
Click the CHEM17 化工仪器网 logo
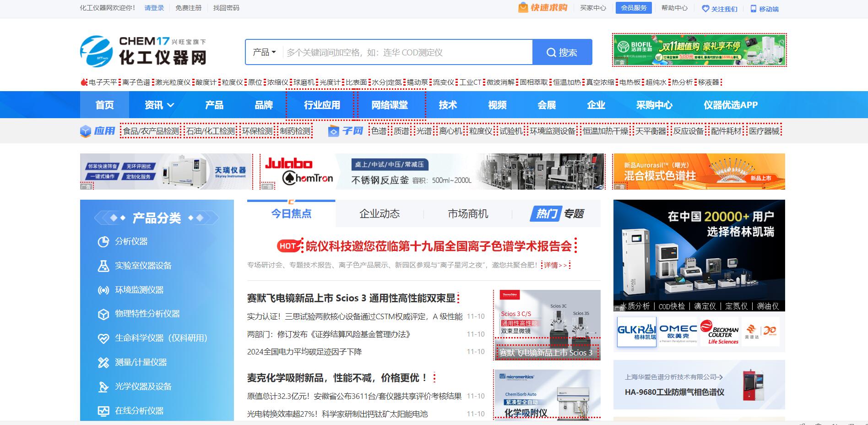(143, 51)
